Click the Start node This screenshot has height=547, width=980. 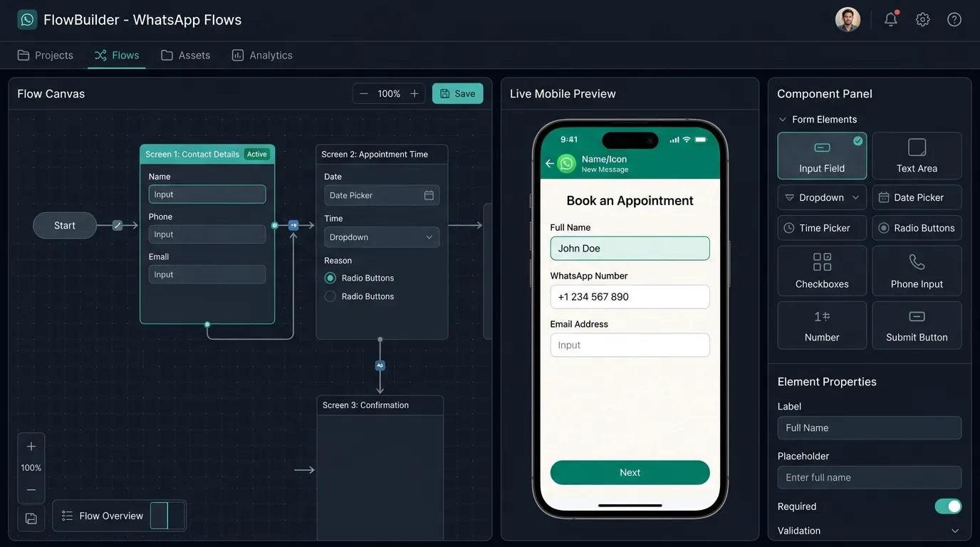(65, 225)
